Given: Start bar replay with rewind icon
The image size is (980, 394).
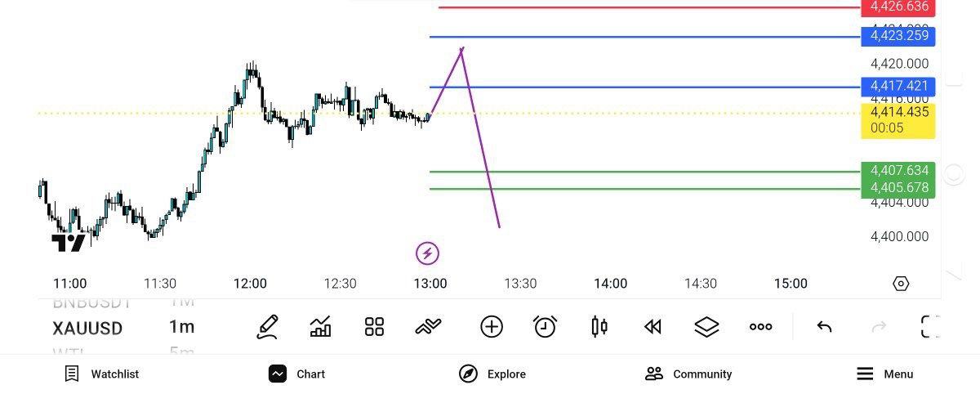Looking at the screenshot, I should [652, 327].
